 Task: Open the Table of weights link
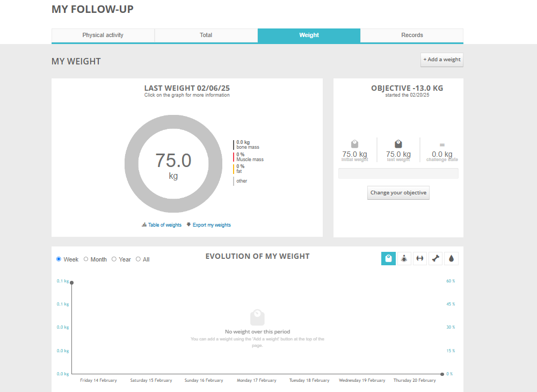click(164, 225)
